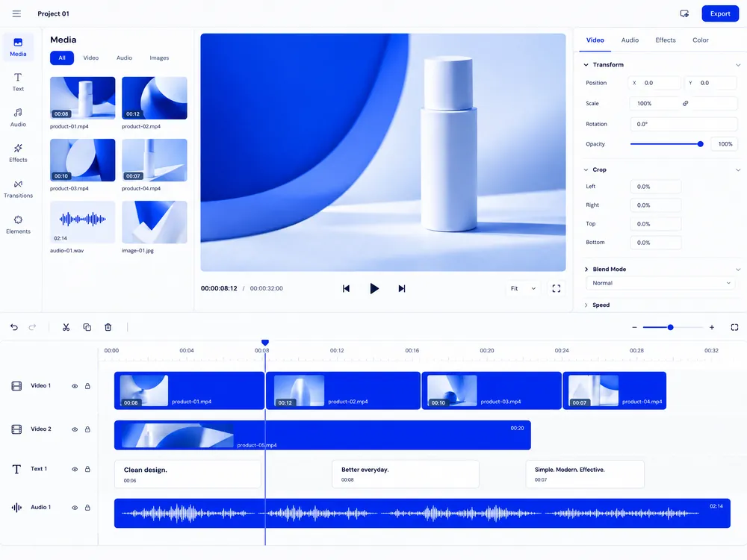The image size is (747, 560).
Task: Switch to the Effects properties tab
Action: (665, 40)
